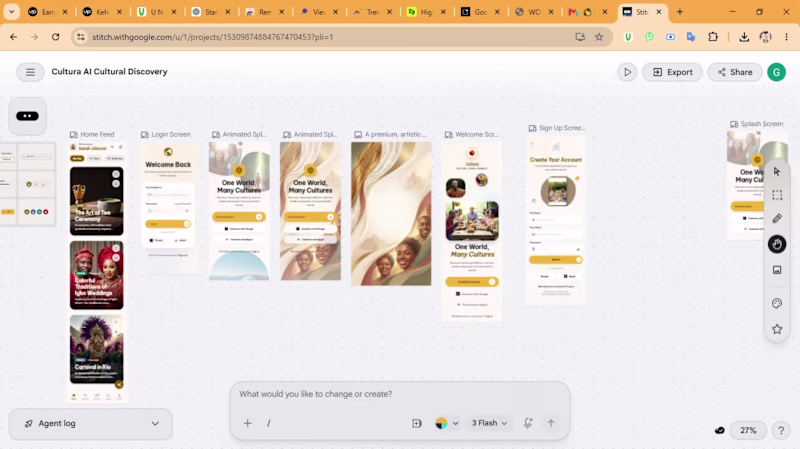
Task: Click the site information icon in address bar
Action: point(81,37)
